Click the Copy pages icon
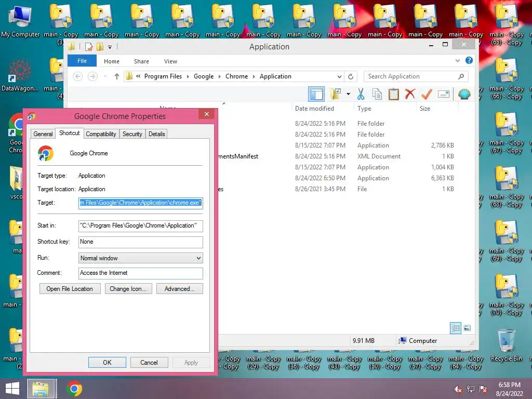Viewport: 532px width, 399px height. coord(377,94)
